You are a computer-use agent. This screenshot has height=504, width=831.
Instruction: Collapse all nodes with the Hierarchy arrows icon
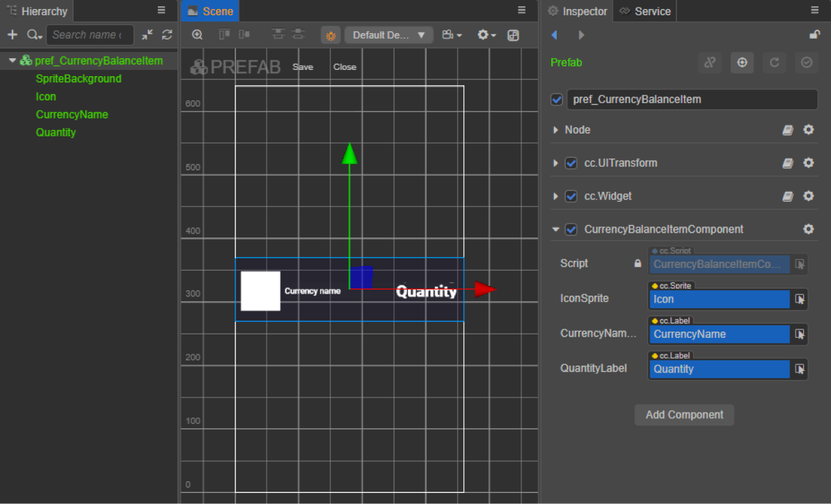(148, 35)
